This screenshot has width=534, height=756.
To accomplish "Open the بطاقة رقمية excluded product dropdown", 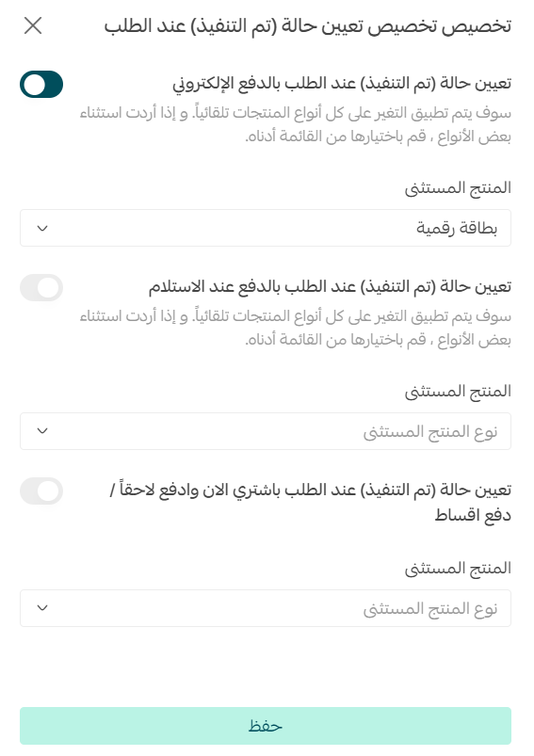I will [266, 228].
